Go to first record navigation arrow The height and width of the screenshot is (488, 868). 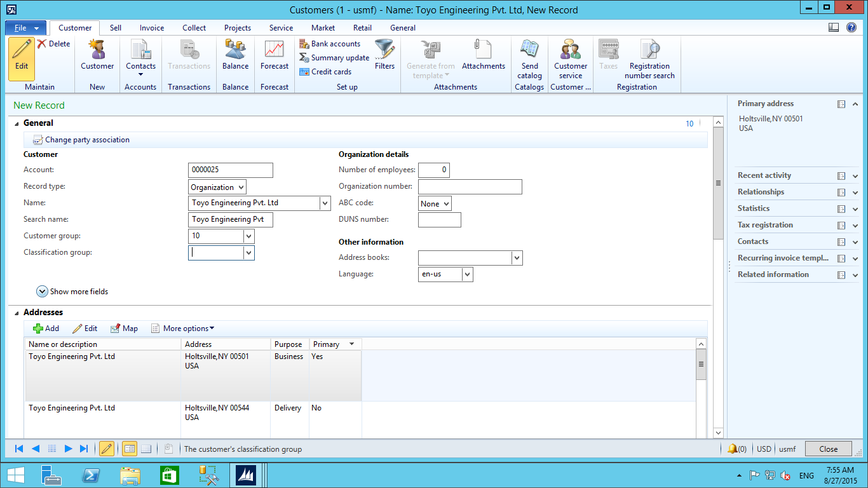tap(19, 449)
